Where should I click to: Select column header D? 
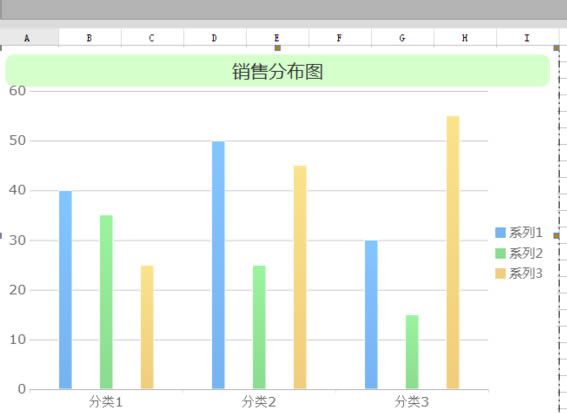(215, 38)
